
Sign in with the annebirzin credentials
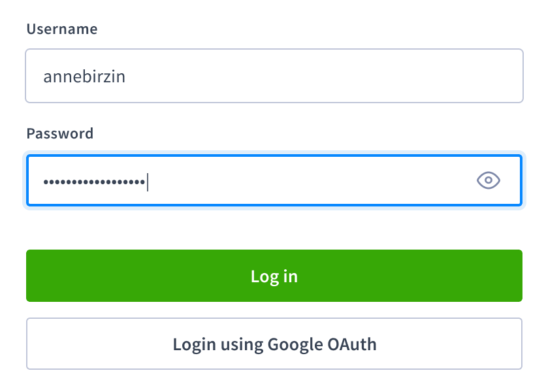(274, 276)
